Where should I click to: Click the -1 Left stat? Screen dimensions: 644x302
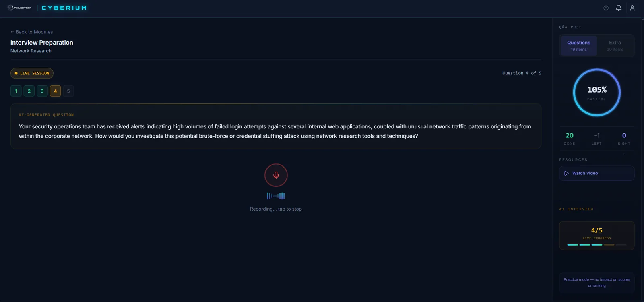[x=597, y=138]
